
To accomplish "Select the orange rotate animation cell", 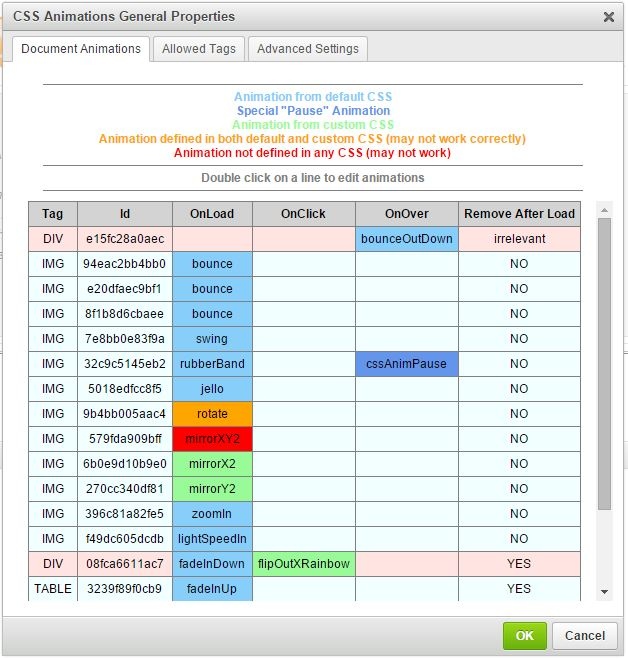I will click(212, 414).
